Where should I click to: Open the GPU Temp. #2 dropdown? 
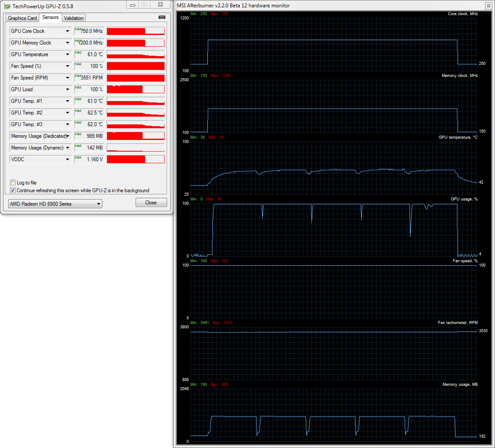click(x=67, y=113)
